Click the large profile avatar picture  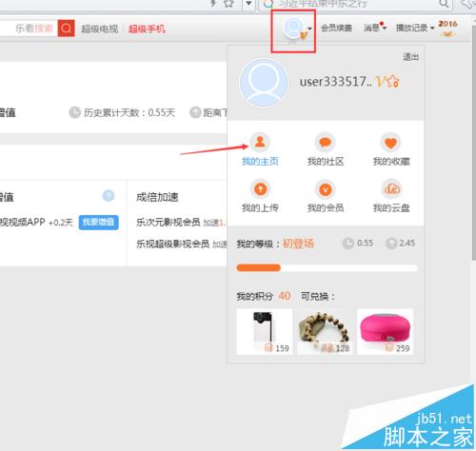(264, 83)
